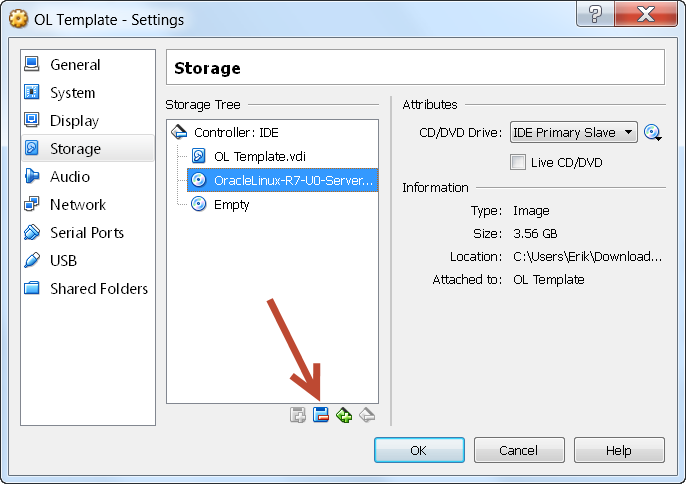This screenshot has width=686, height=484.
Task: Select OracleLinux-R7-U0-Server entry in Storage Tree
Action: coord(282,180)
